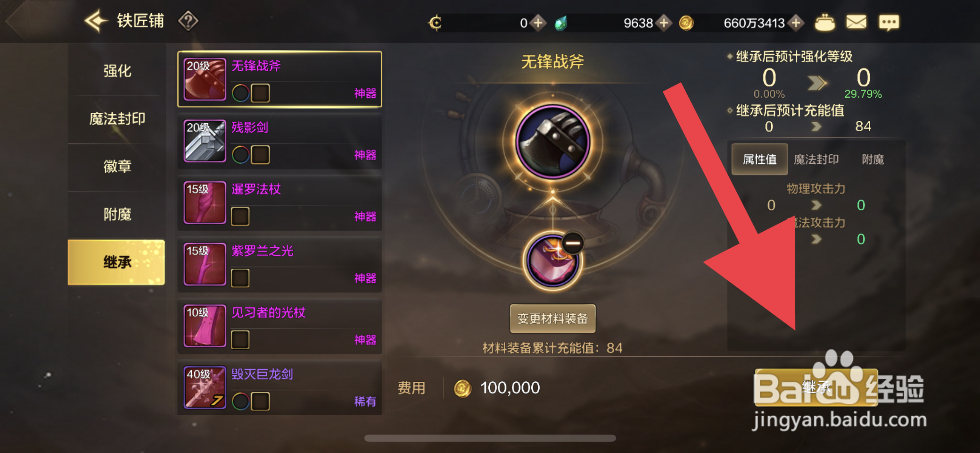Viewport: 980px width, 453px height.
Task: Open the help question mark icon
Action: coord(188,21)
